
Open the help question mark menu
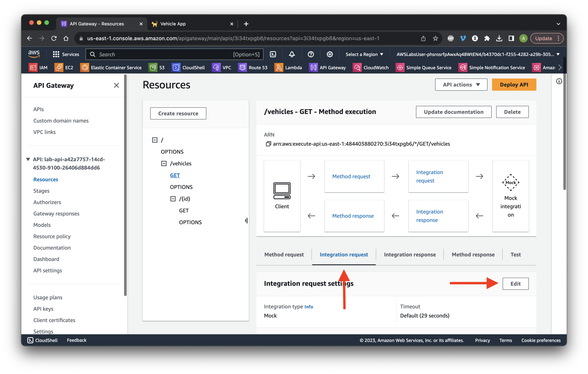coord(311,54)
